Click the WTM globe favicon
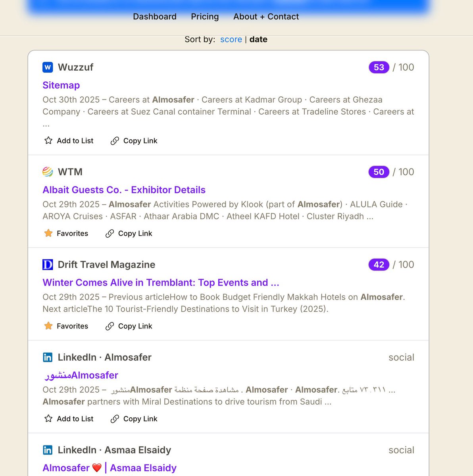 click(48, 172)
